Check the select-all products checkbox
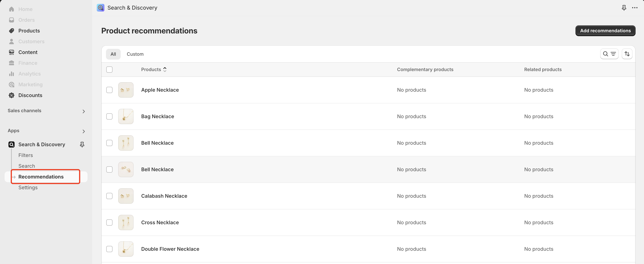The height and width of the screenshot is (264, 644). [109, 70]
